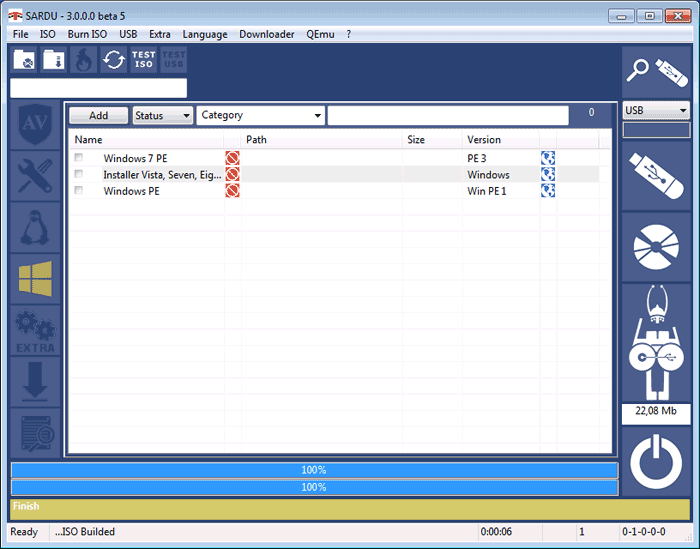Select the Installer Vista, Seven, Eig... name
Viewport: 700px width, 549px height.
click(x=162, y=175)
